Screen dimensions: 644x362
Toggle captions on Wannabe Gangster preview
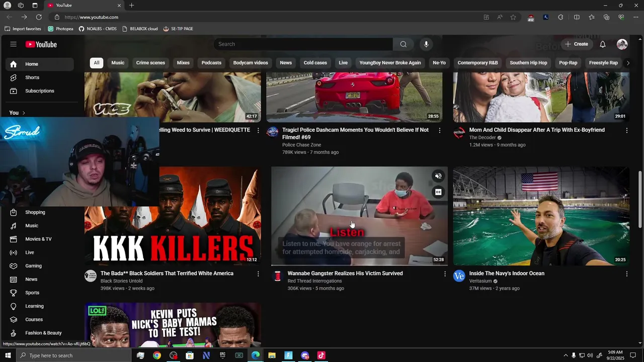click(438, 192)
